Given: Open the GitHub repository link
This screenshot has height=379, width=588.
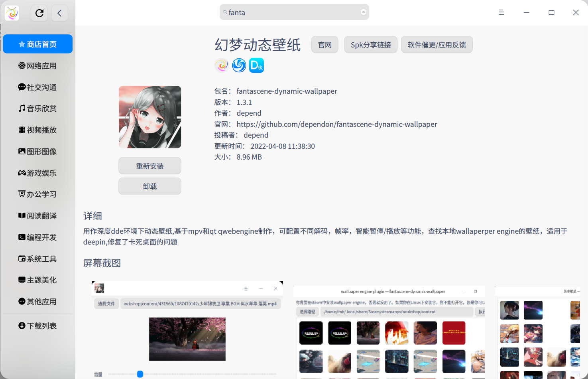Looking at the screenshot, I should pos(337,124).
